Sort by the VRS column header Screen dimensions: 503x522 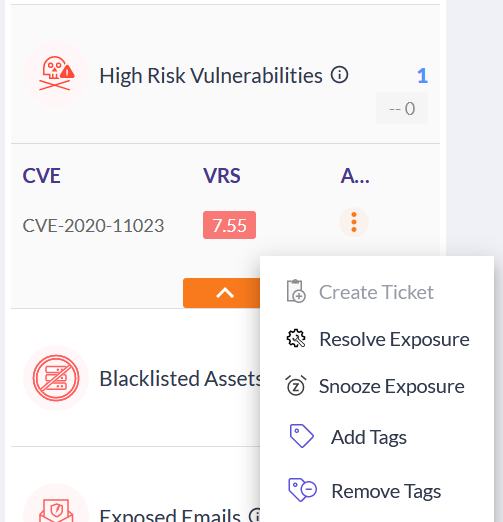222,176
